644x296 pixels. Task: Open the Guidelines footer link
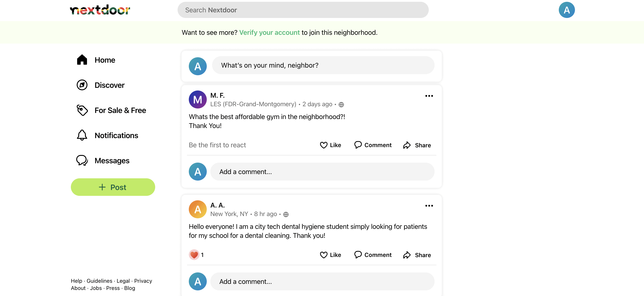point(99,281)
